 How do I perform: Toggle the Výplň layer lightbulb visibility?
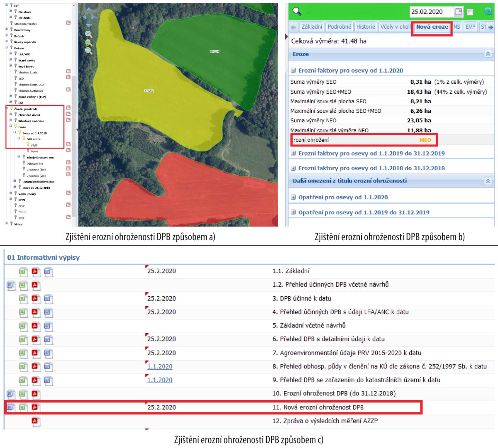click(28, 145)
